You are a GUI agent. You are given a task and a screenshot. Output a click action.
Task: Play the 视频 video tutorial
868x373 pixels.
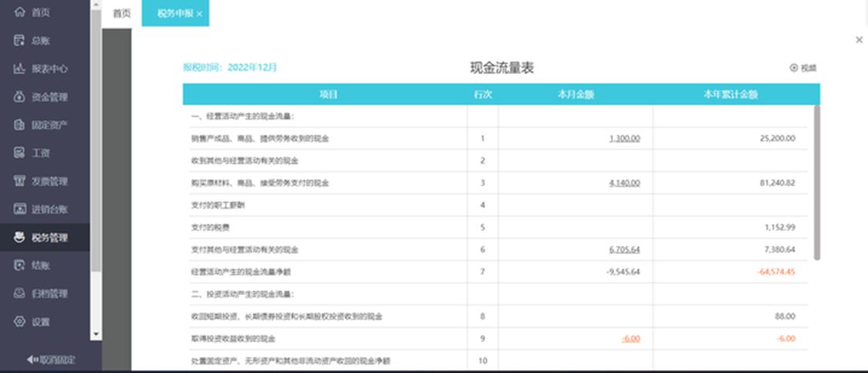point(802,68)
